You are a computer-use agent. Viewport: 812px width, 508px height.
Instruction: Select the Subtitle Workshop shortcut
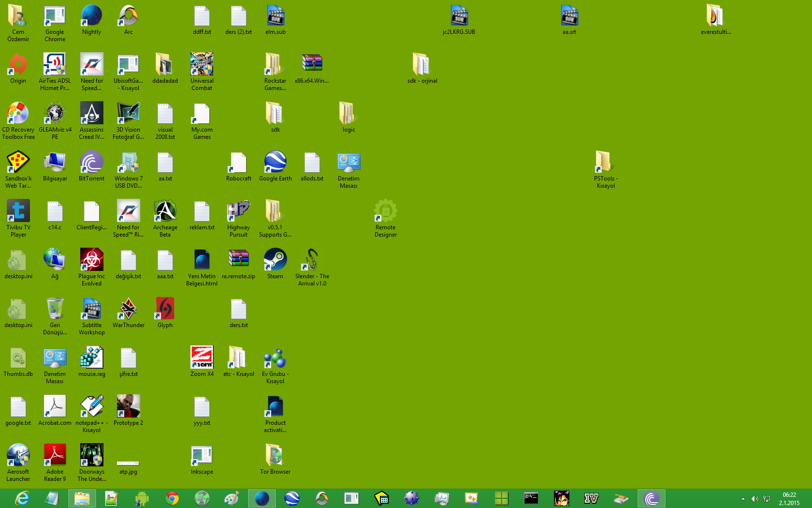92,316
